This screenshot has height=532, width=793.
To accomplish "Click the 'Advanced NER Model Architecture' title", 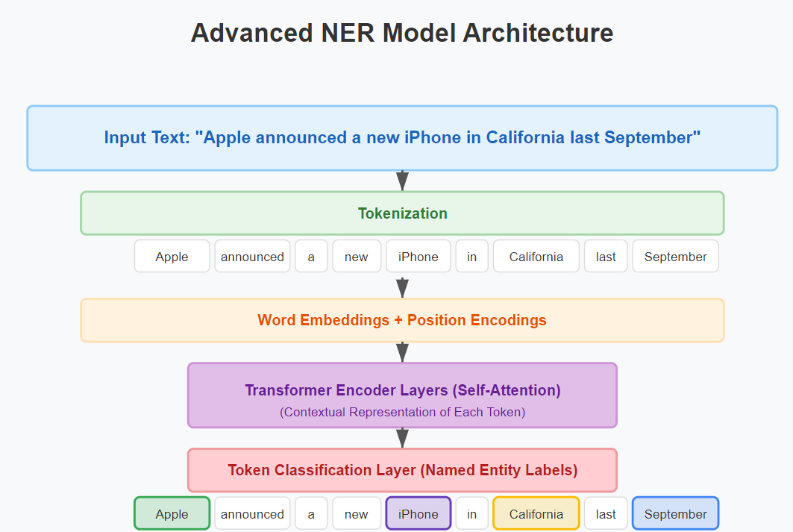I will coord(402,34).
